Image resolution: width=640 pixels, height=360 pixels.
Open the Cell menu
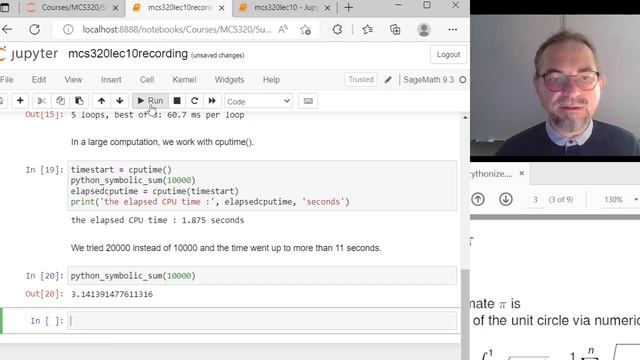tap(147, 80)
